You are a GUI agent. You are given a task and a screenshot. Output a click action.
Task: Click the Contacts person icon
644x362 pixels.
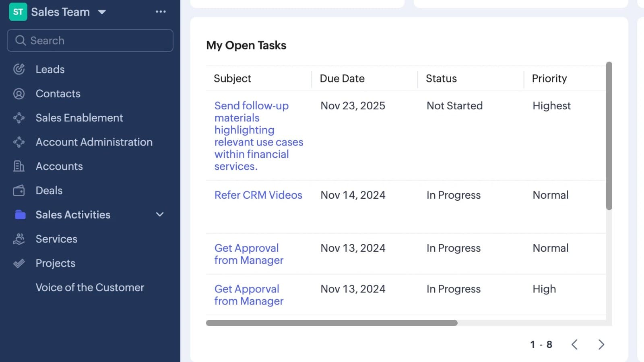coord(19,94)
